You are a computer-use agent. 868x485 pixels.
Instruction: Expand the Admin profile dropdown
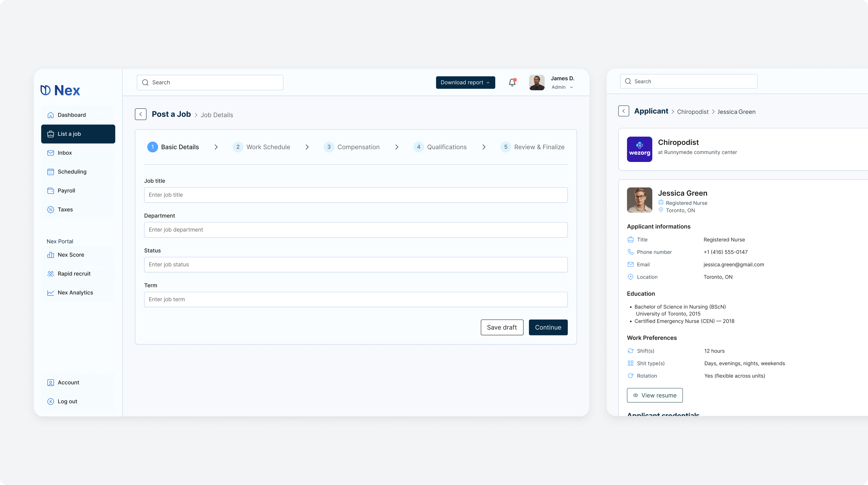tap(562, 87)
